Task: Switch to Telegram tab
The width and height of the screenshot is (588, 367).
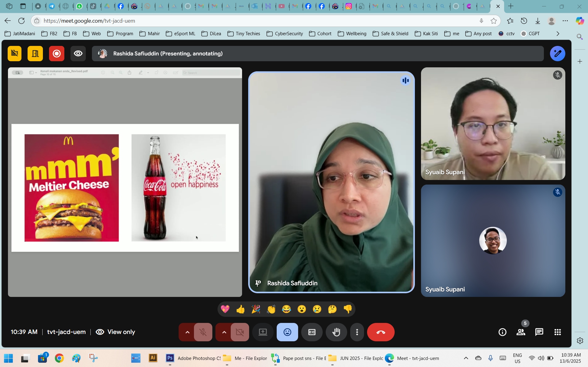Action: pos(52,6)
